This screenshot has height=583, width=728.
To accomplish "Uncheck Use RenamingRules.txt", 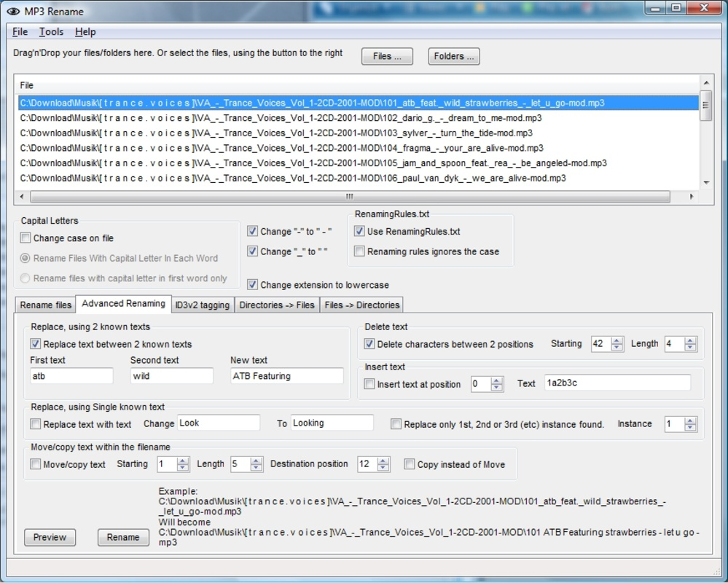I will click(x=359, y=231).
